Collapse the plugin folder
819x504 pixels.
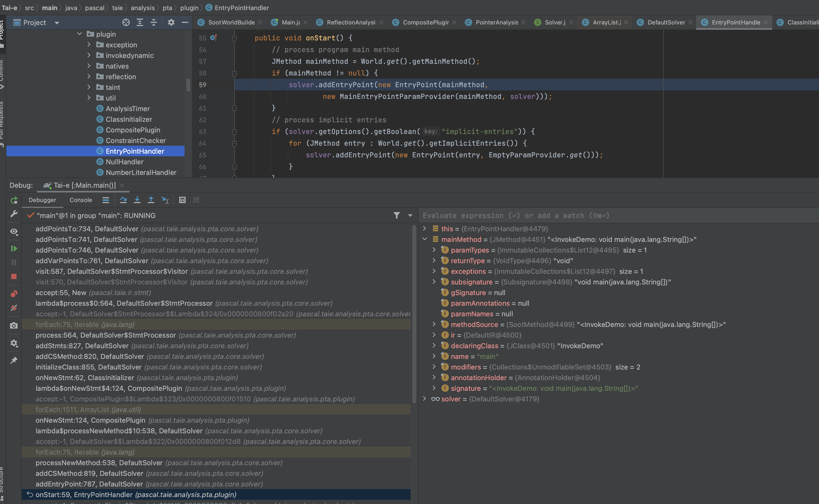pos(79,34)
